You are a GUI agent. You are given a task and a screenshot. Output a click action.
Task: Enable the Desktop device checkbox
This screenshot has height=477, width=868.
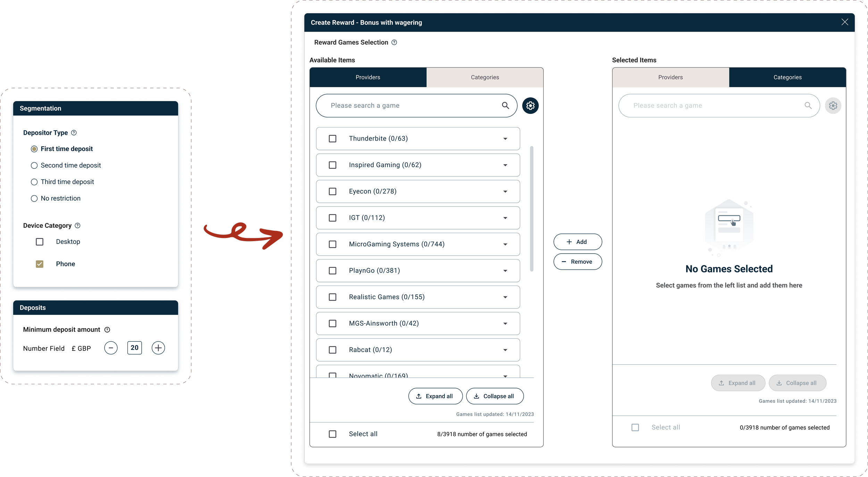[x=40, y=242]
